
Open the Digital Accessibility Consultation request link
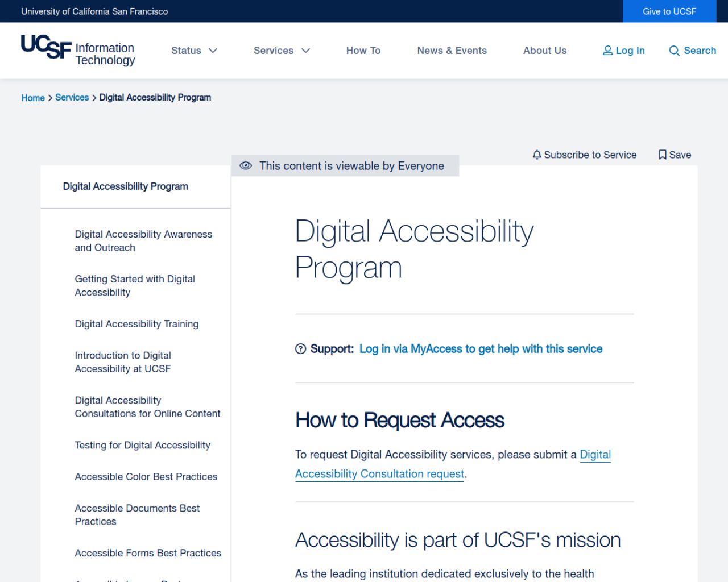tap(453, 464)
